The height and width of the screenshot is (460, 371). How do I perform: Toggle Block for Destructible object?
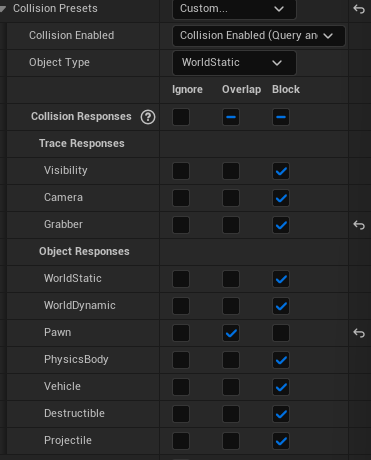[281, 414]
